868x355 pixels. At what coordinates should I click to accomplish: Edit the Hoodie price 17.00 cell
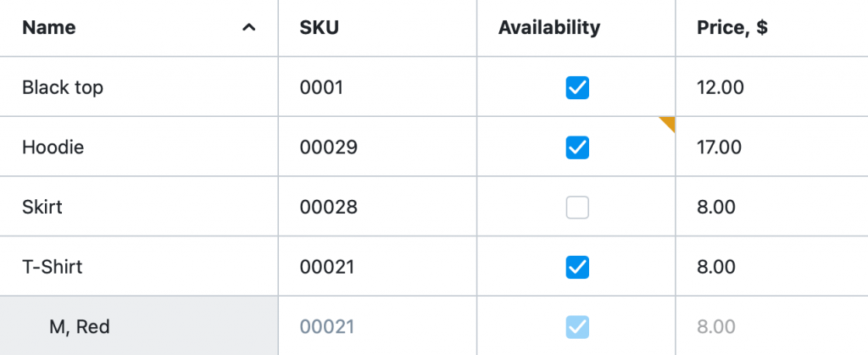(x=771, y=147)
